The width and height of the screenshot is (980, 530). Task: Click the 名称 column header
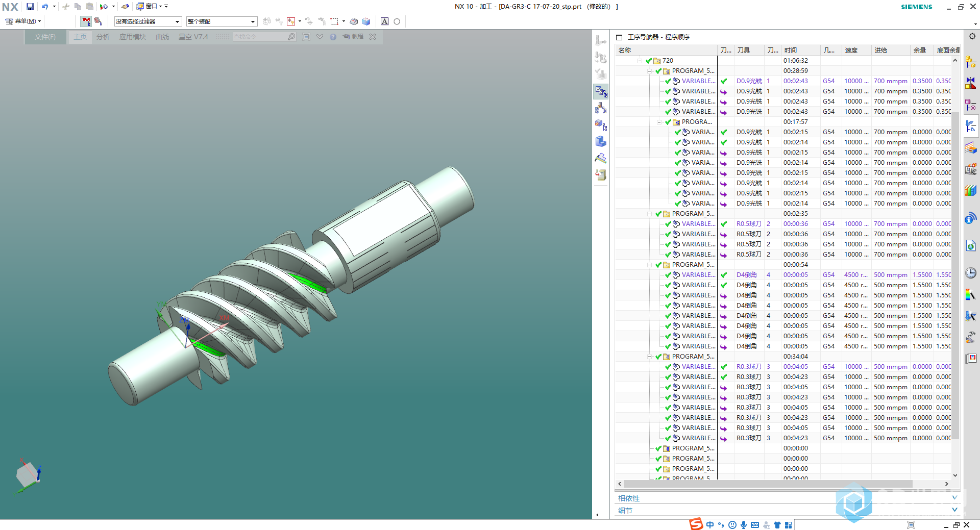pos(666,50)
